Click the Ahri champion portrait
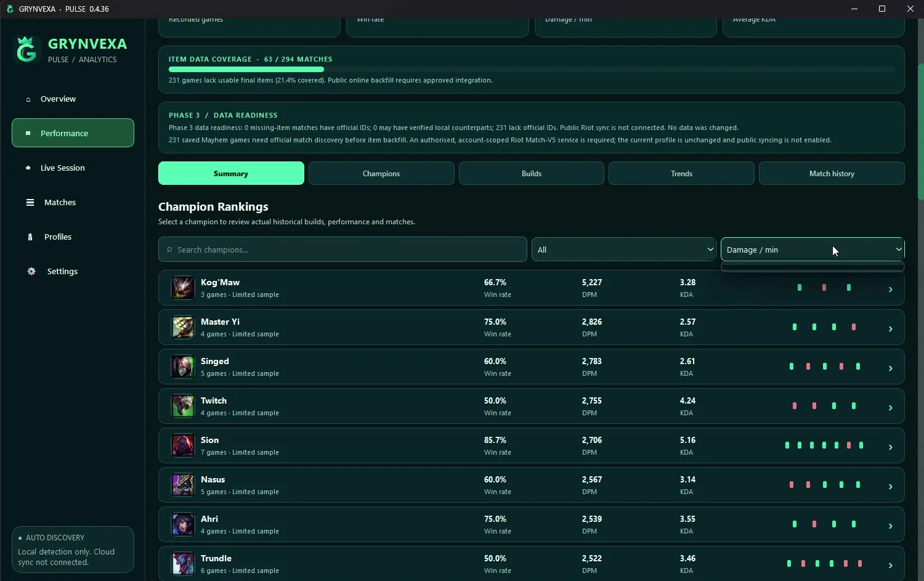This screenshot has height=581, width=924. pyautogui.click(x=182, y=524)
